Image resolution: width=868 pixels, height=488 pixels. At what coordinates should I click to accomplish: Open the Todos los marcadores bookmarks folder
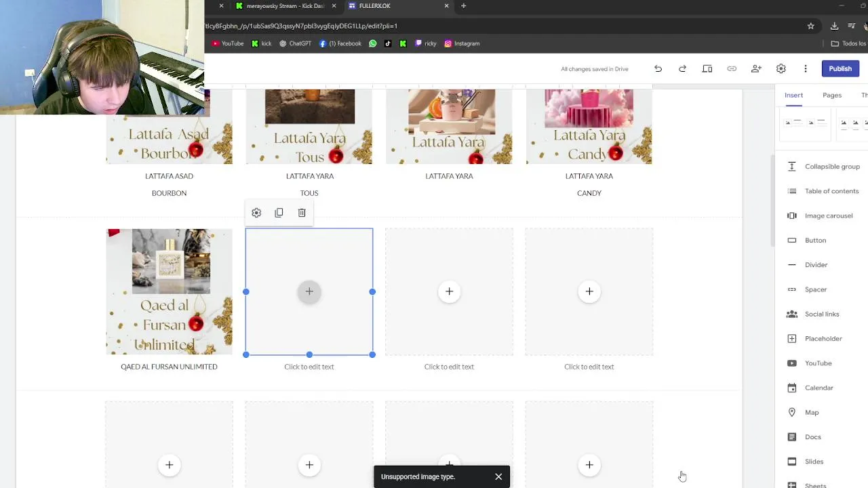click(849, 43)
